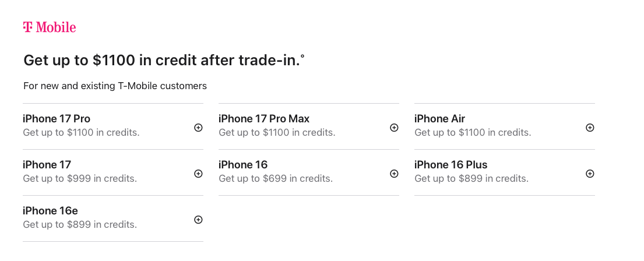Open the iPhone 16e offer title
Screen dimensions: 644x261
[x=50, y=211]
